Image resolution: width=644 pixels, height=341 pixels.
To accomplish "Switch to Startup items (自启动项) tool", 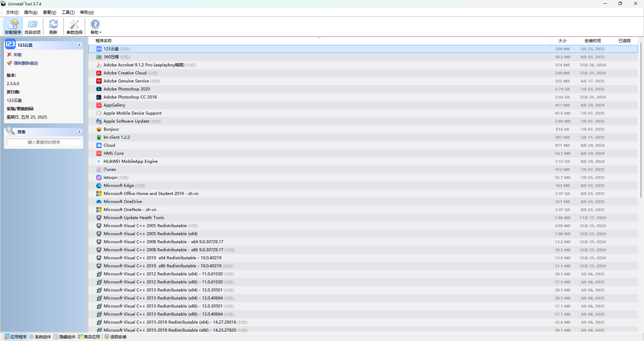I will [33, 26].
